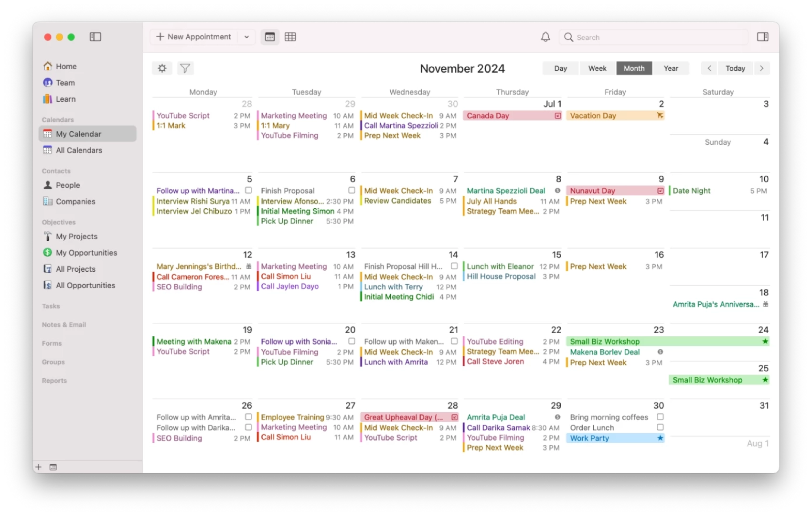The height and width of the screenshot is (512, 812).
Task: Check off Bring morning coffees task
Action: coord(660,417)
